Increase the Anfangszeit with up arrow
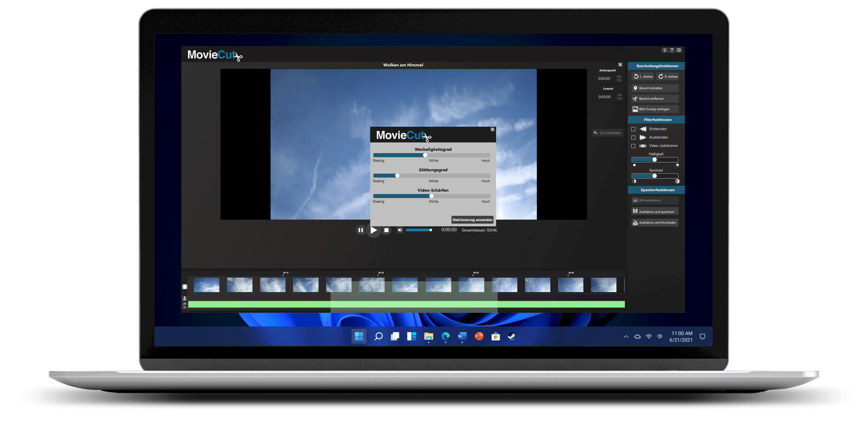Image resolution: width=868 pixels, height=441 pixels. click(x=619, y=77)
